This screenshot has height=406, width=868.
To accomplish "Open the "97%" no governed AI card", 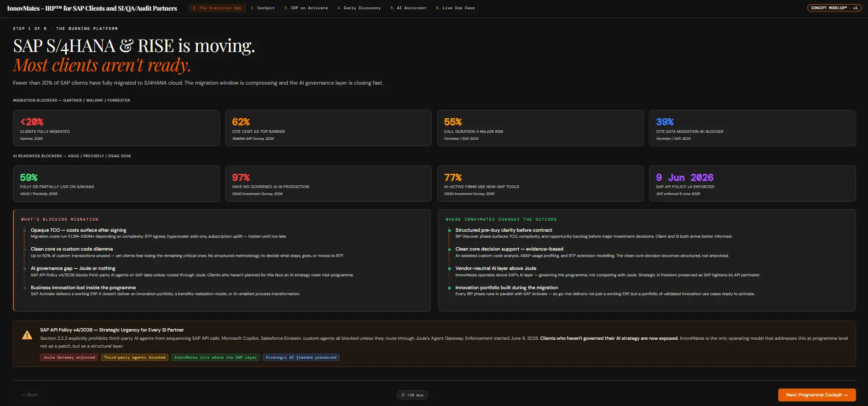I will (x=328, y=183).
